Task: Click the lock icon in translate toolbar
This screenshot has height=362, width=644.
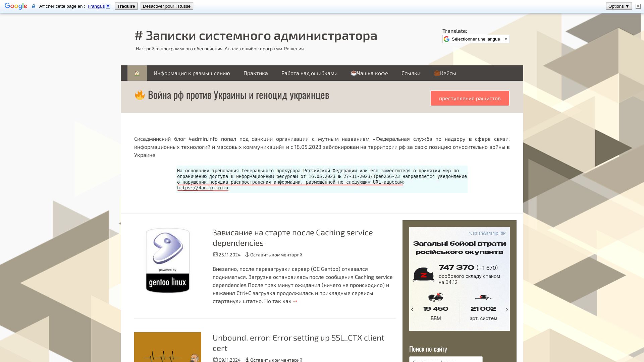Action: coord(34,6)
